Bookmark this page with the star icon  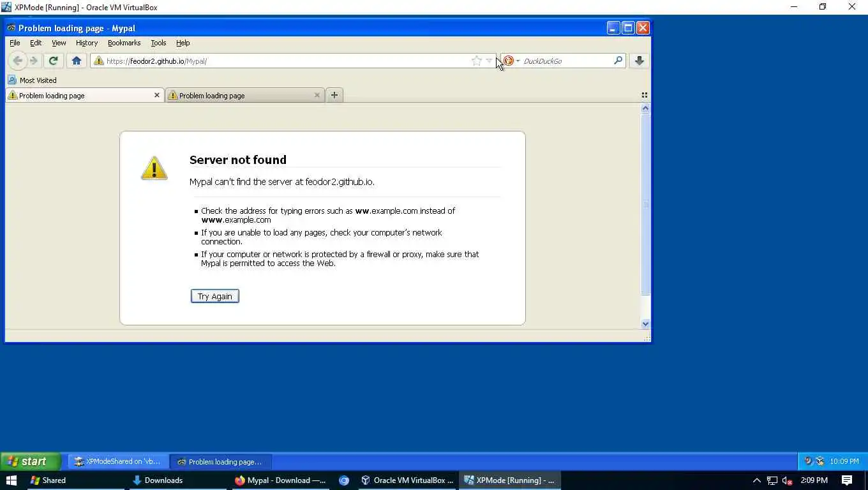click(x=477, y=61)
